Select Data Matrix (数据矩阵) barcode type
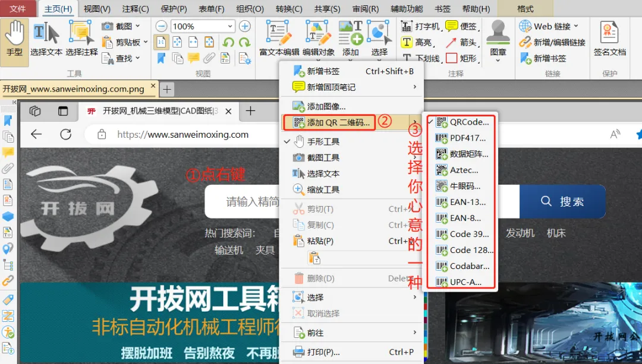 coord(461,154)
